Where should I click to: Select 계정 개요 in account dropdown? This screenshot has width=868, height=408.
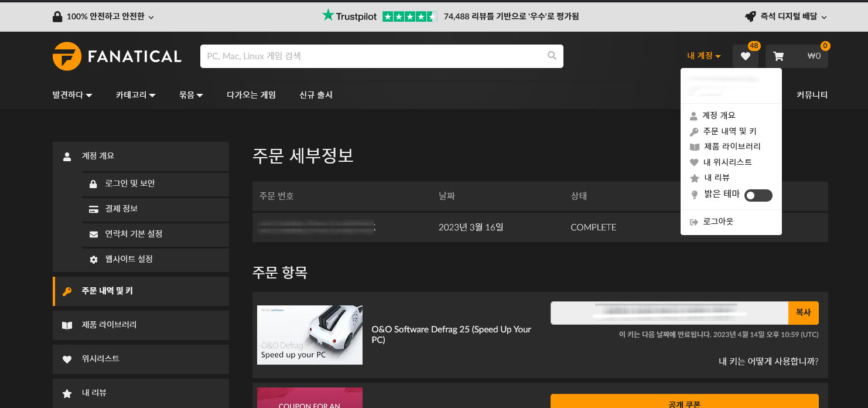click(719, 115)
